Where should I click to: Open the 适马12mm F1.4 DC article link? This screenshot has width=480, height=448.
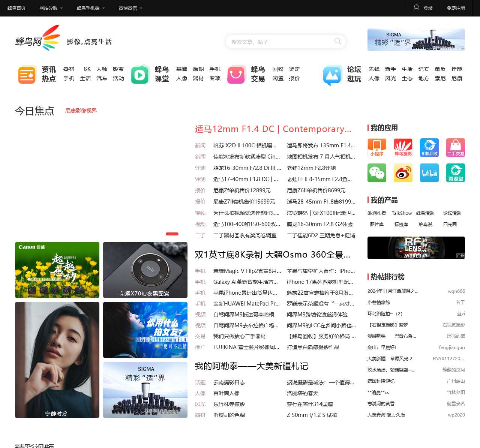(x=273, y=129)
